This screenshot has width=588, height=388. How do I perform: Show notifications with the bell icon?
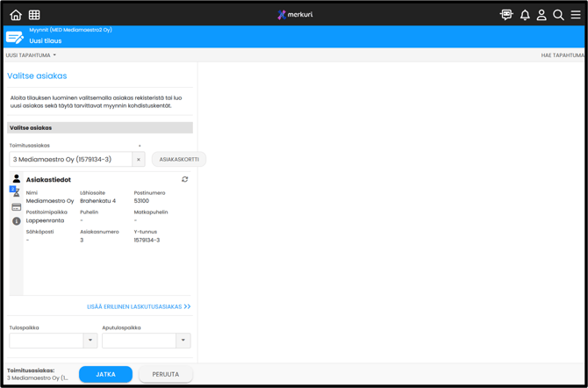tap(525, 15)
